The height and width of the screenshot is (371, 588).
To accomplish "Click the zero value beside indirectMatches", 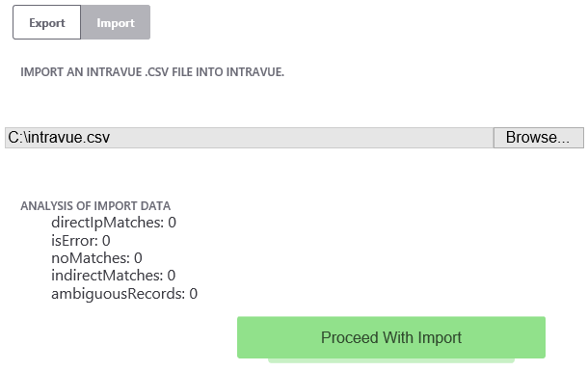I will tap(172, 276).
